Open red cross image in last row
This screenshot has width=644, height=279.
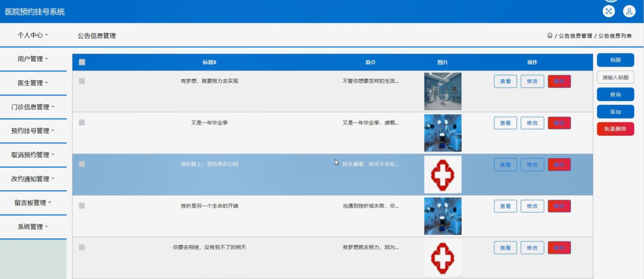(443, 258)
